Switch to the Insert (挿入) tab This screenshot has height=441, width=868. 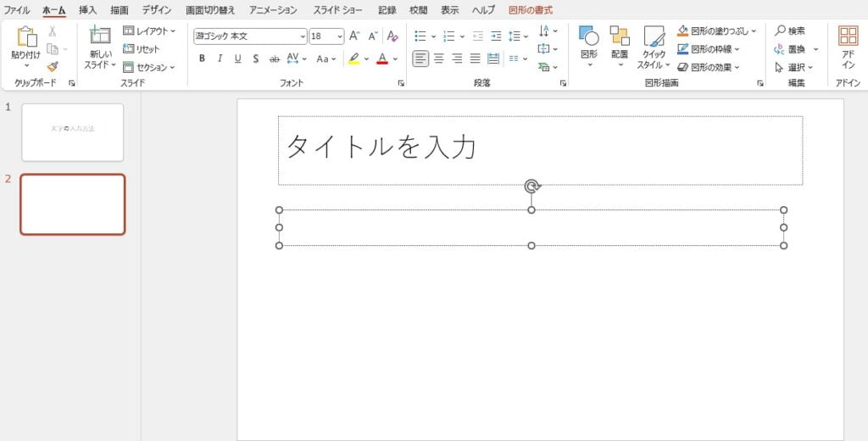[x=87, y=10]
